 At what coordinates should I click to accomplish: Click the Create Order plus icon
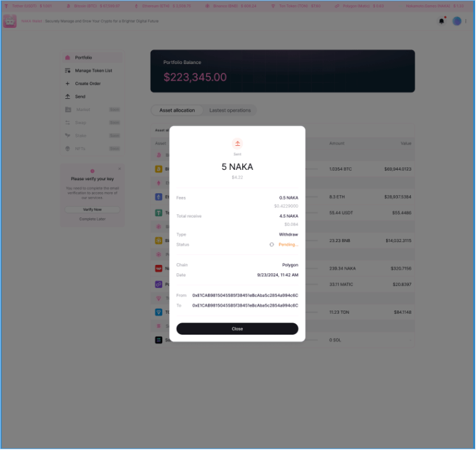pos(68,84)
